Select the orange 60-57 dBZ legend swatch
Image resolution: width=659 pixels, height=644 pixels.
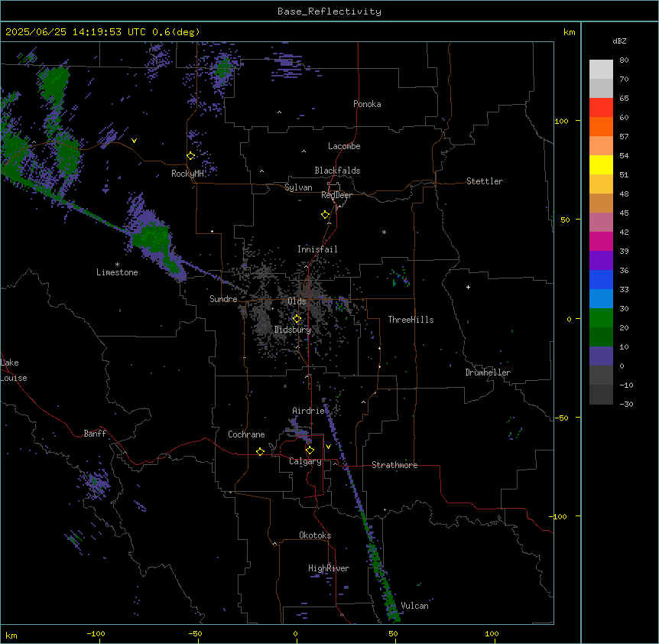(601, 126)
